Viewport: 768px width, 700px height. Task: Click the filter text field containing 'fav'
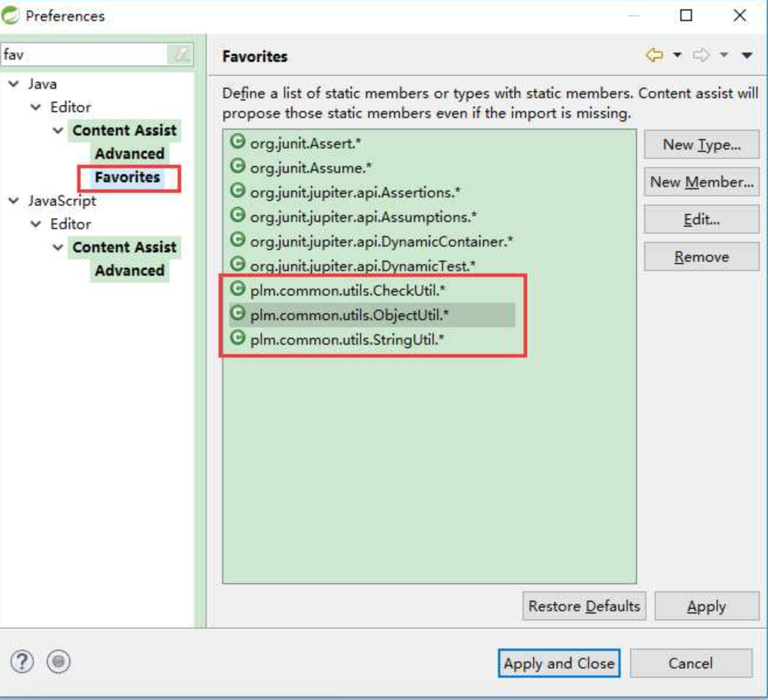pos(85,54)
